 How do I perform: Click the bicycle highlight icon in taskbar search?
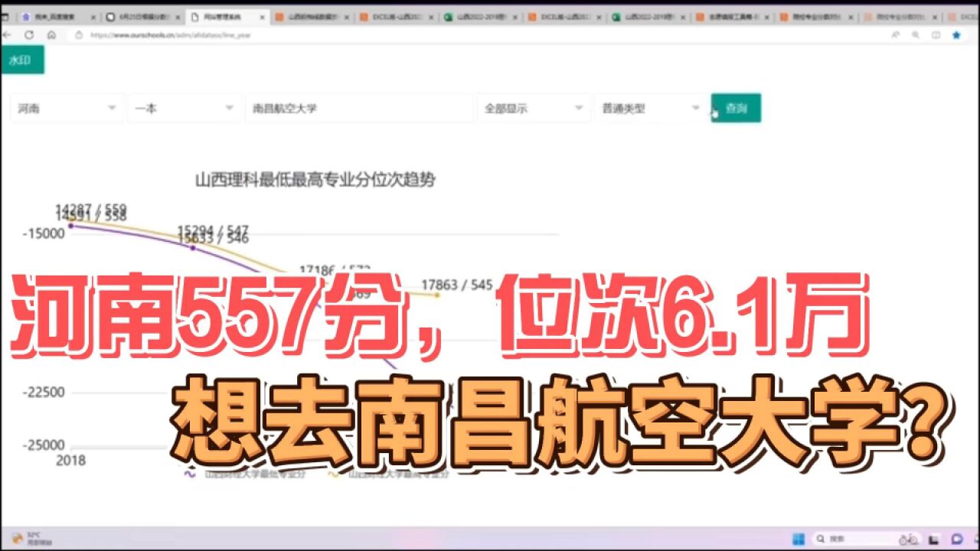click(x=908, y=538)
